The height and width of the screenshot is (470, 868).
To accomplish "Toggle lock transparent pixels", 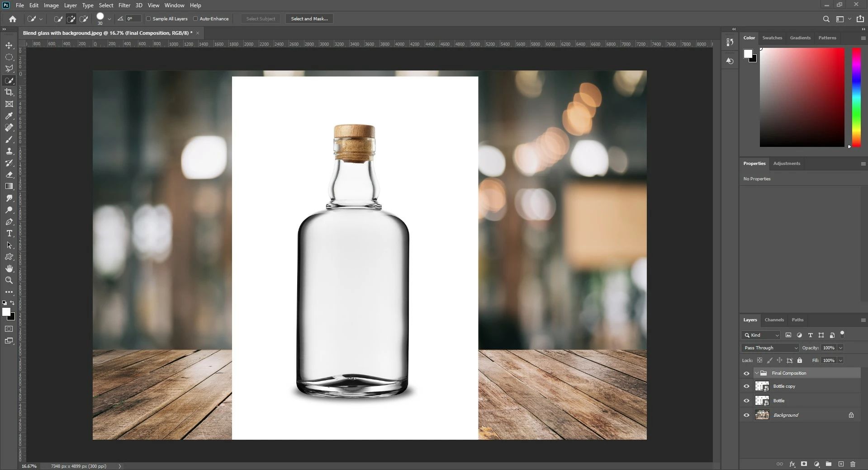I will [759, 361].
